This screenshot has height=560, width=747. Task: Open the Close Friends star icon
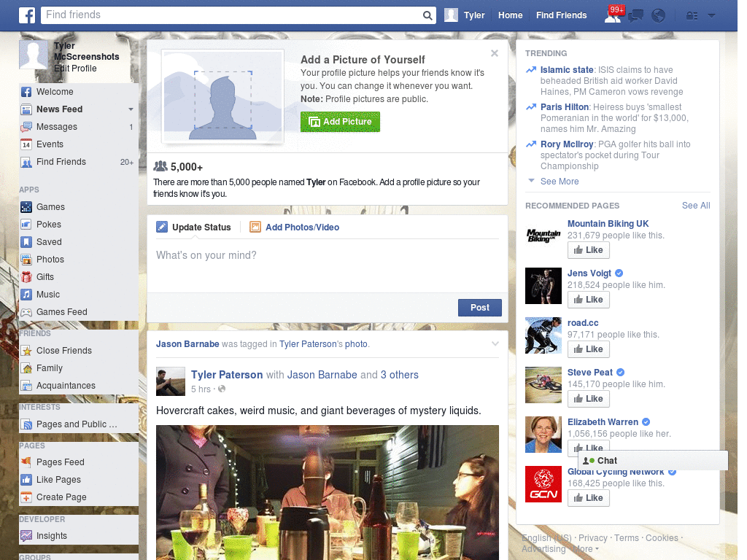[26, 351]
